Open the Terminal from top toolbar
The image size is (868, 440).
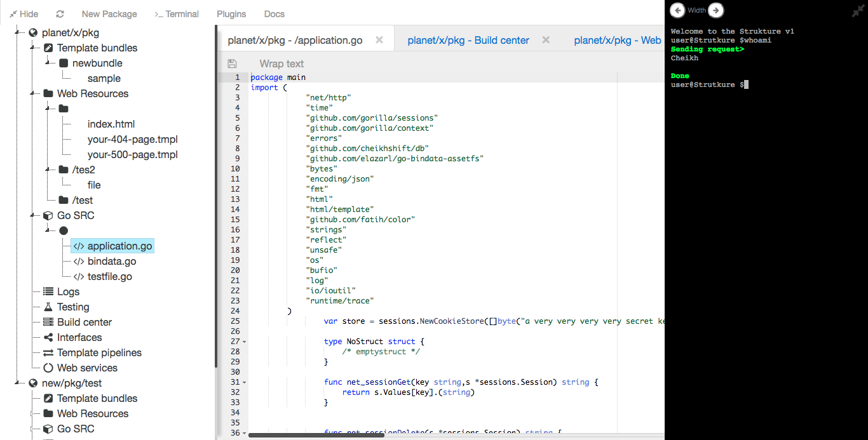(x=177, y=14)
